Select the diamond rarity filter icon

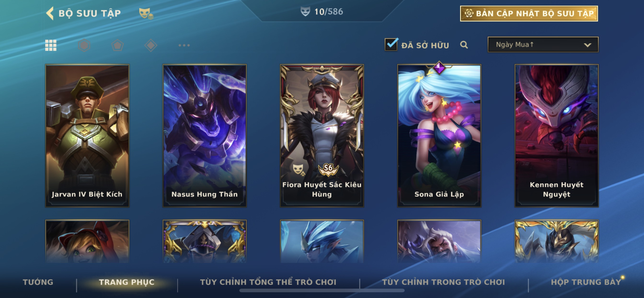point(151,45)
